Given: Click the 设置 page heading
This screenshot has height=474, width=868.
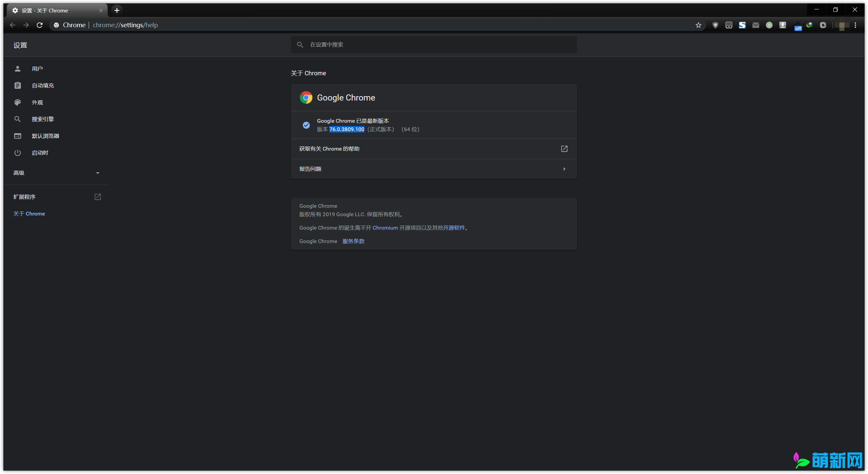Looking at the screenshot, I should (20, 45).
